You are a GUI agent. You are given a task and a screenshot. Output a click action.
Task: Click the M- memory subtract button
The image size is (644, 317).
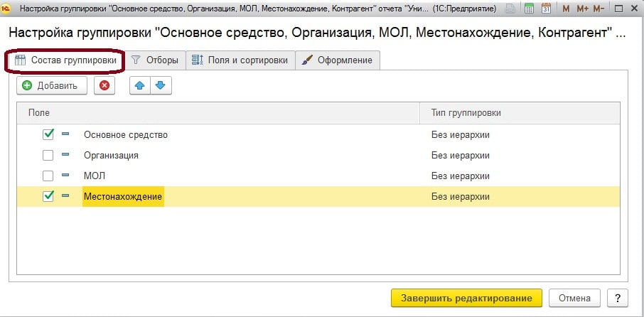coord(599,10)
